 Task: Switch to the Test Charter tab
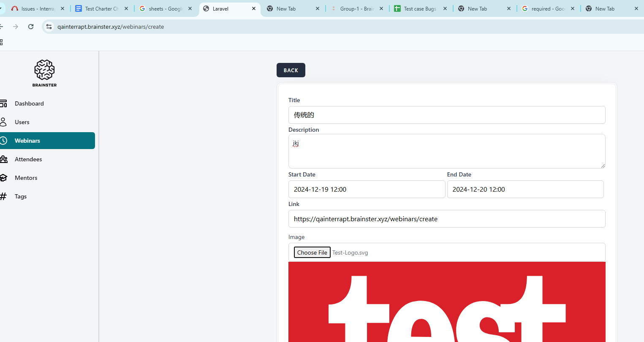[101, 8]
